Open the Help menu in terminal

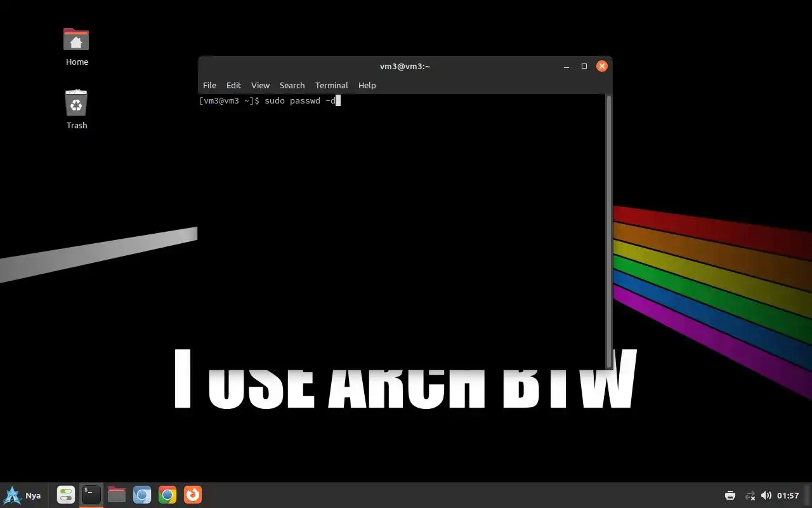[367, 85]
